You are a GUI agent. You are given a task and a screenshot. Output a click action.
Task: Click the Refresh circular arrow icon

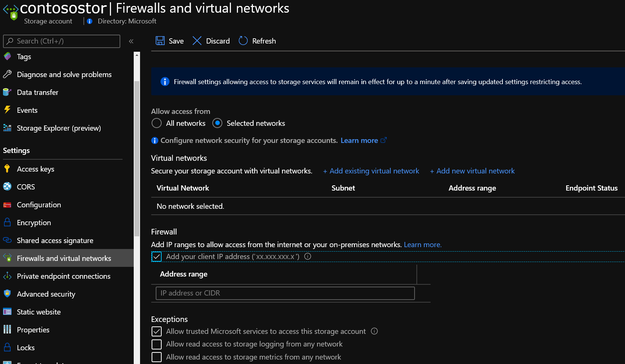point(243,41)
